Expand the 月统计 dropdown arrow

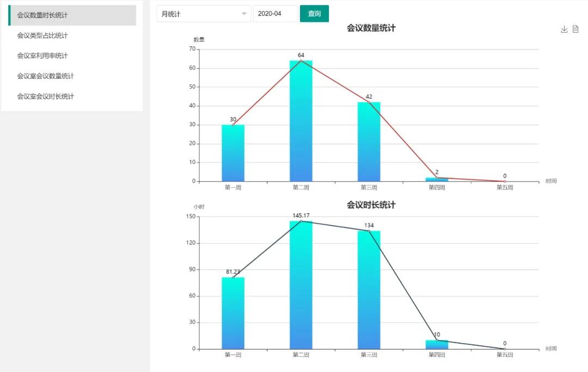(244, 14)
